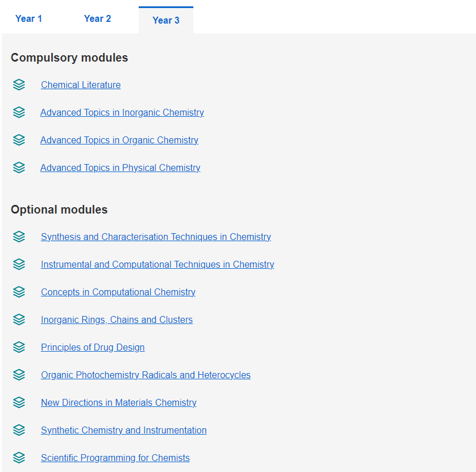Switch to the Year 1 tab

click(29, 19)
